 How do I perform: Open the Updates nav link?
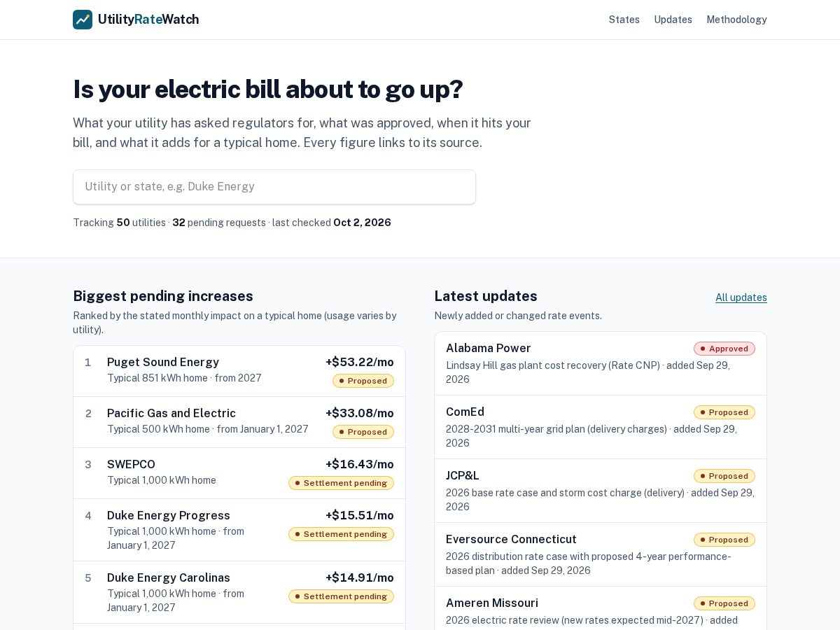point(673,20)
